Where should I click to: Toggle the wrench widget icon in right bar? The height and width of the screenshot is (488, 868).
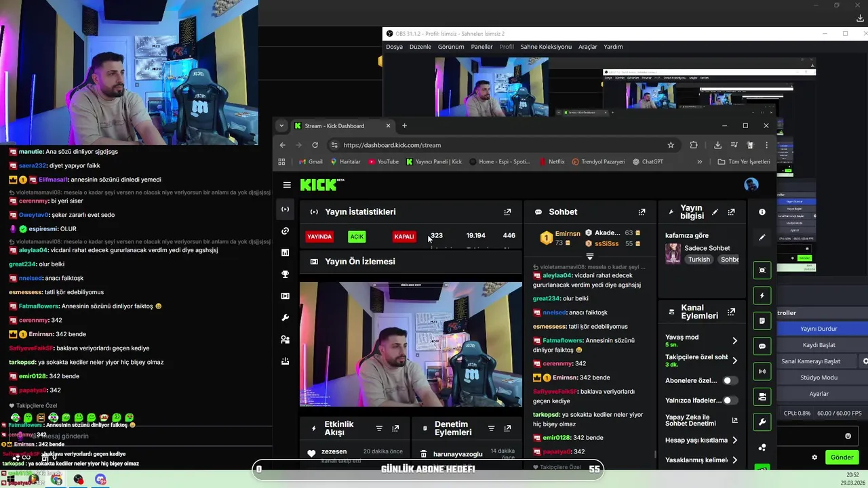point(762,422)
